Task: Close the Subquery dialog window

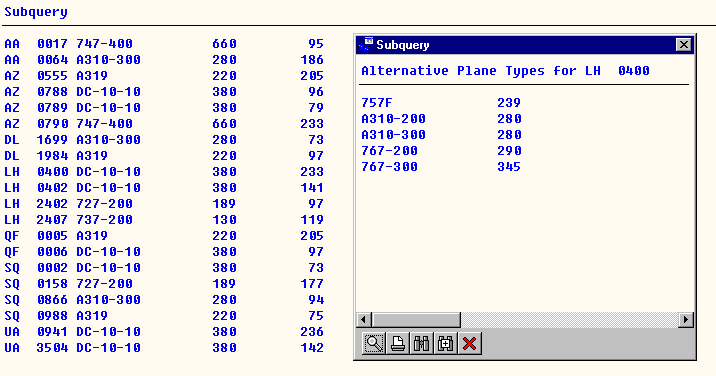Action: point(683,44)
